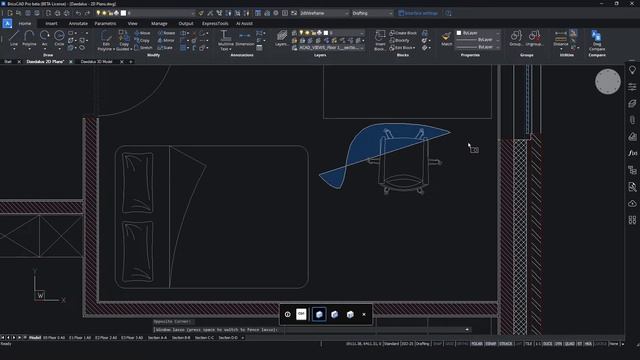The width and height of the screenshot is (640, 360).
Task: Select the Circle tool
Action: coord(59,38)
